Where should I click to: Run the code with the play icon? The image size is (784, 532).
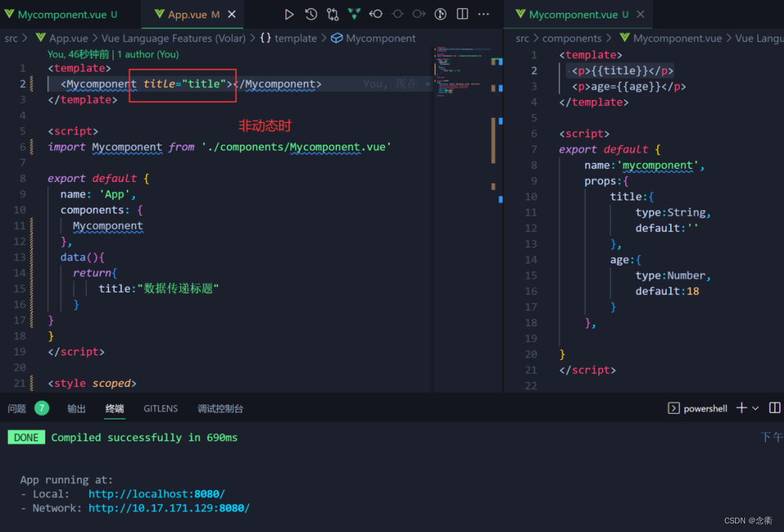(x=289, y=14)
